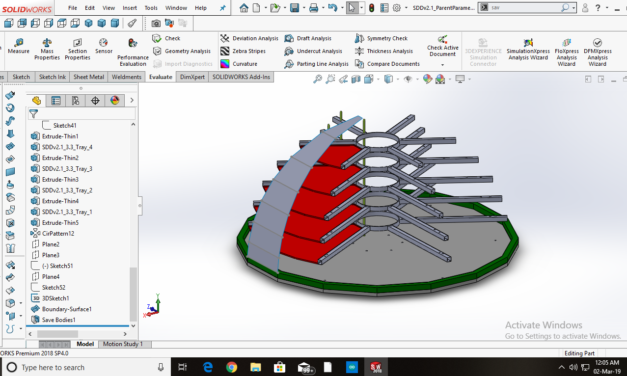This screenshot has width=627, height=376.
Task: Click Zoom to Fit in view toolbar
Action: 317,79
